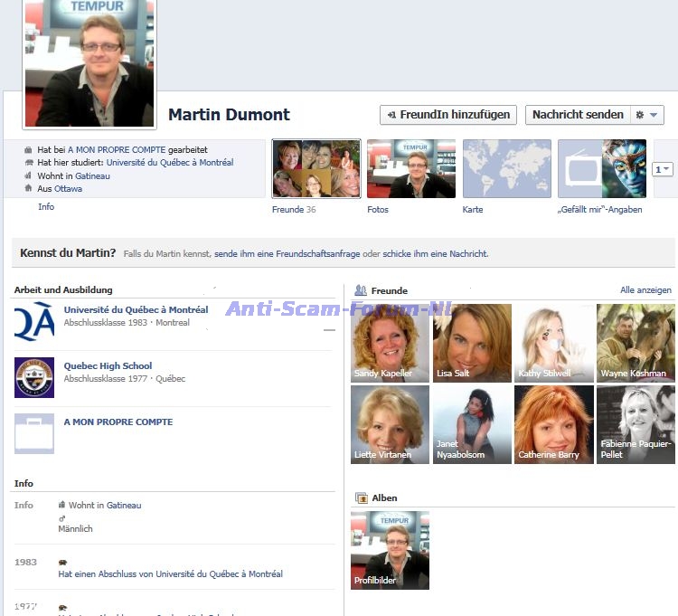Open the Freunde 36 photo collage tile
This screenshot has height=616, width=678.
tap(316, 169)
